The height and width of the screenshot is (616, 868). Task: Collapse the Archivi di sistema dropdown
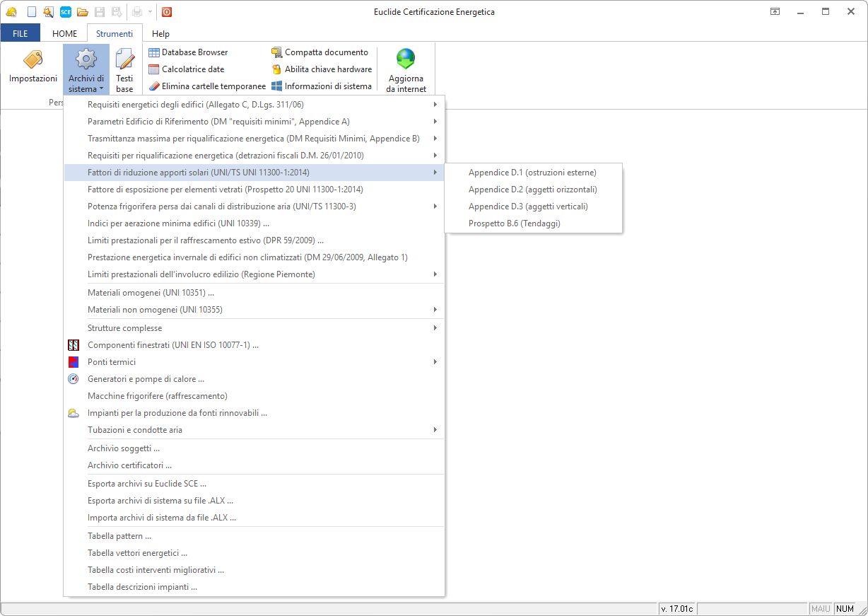click(x=86, y=69)
